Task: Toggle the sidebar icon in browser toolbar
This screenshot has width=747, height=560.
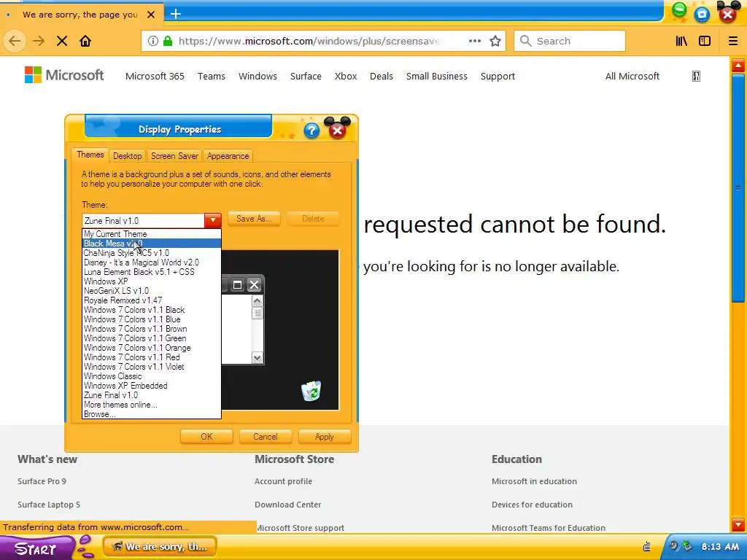Action: pyautogui.click(x=705, y=41)
